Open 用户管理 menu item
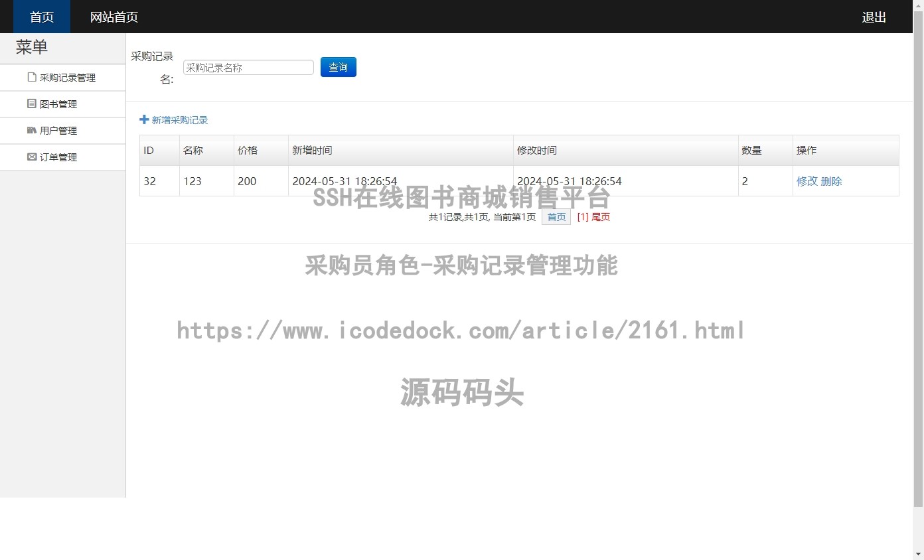 (62, 131)
